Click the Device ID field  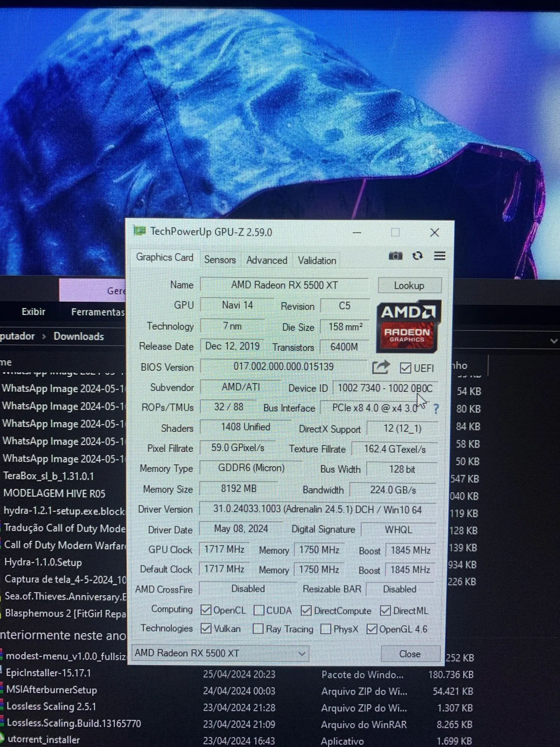(385, 388)
